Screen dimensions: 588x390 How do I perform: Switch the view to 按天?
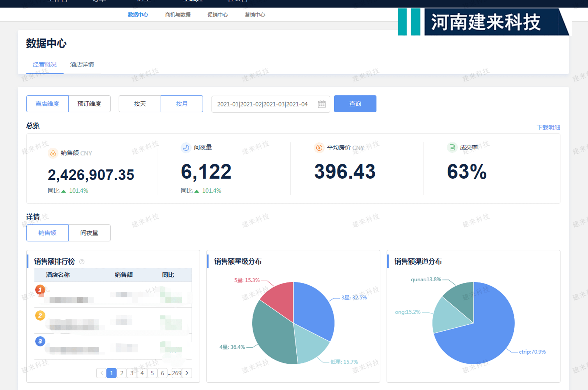click(140, 104)
